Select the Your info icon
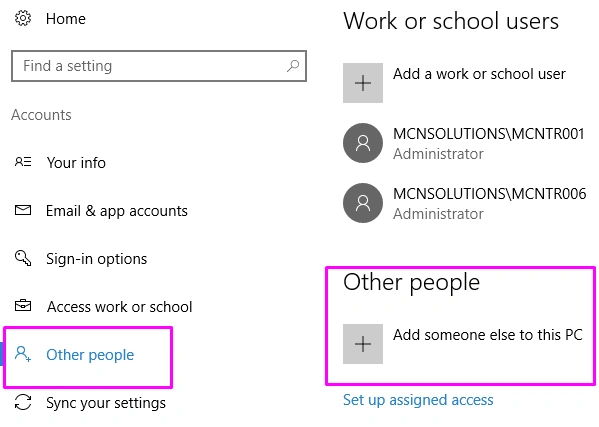This screenshot has width=599, height=427. (23, 162)
